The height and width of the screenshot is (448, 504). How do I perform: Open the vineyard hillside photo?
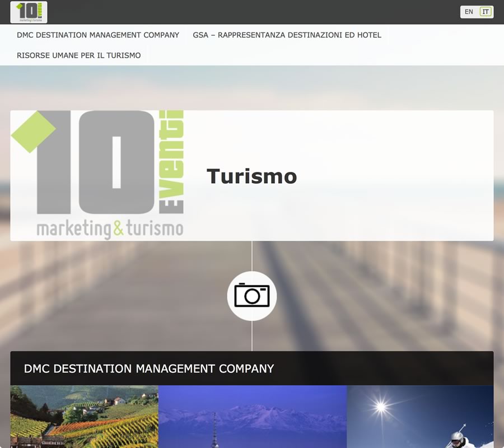[84, 417]
